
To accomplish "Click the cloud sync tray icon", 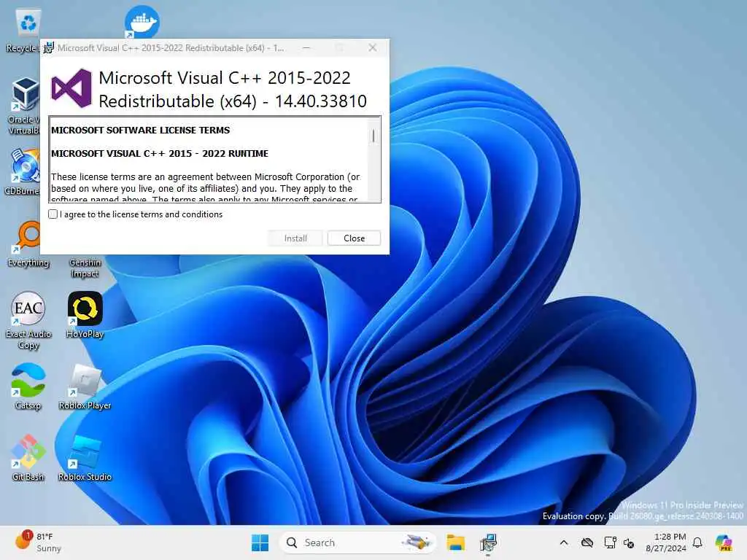I will [587, 542].
